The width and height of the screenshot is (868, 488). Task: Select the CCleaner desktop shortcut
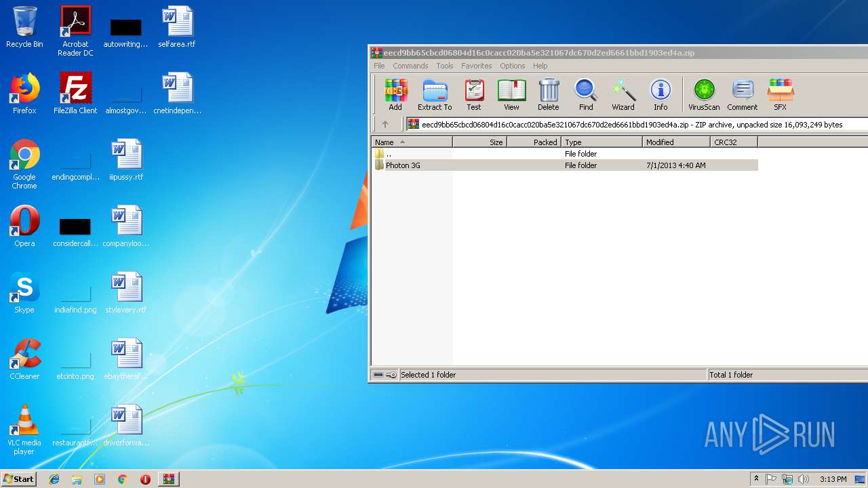(x=24, y=360)
